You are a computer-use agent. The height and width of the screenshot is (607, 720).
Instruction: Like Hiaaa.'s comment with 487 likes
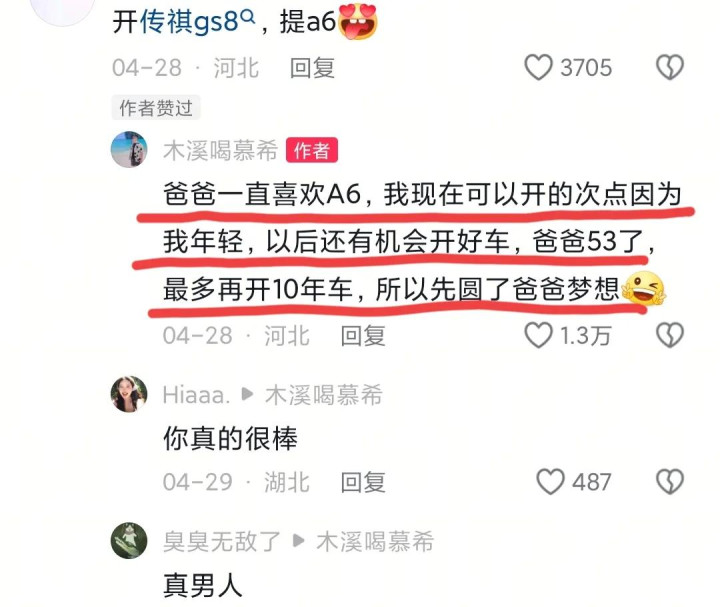(550, 482)
